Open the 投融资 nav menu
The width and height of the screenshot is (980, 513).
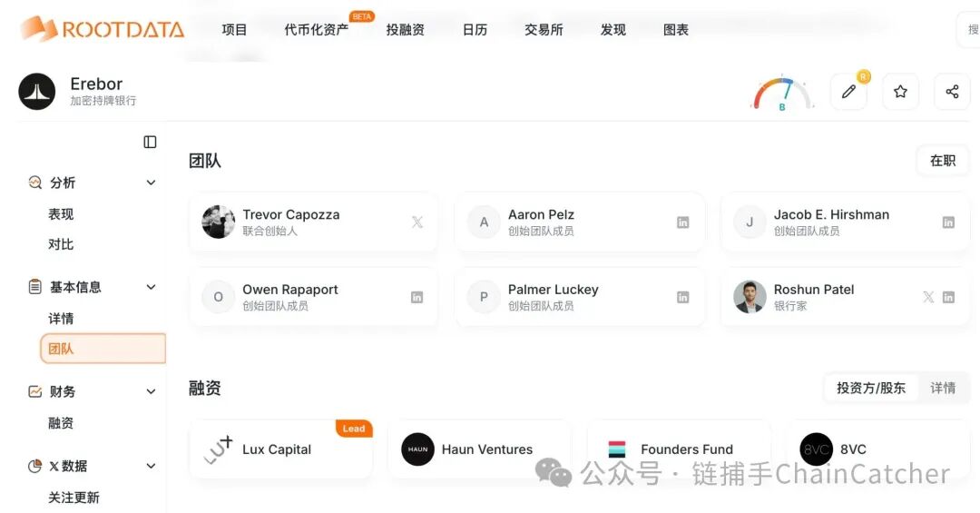(x=405, y=29)
